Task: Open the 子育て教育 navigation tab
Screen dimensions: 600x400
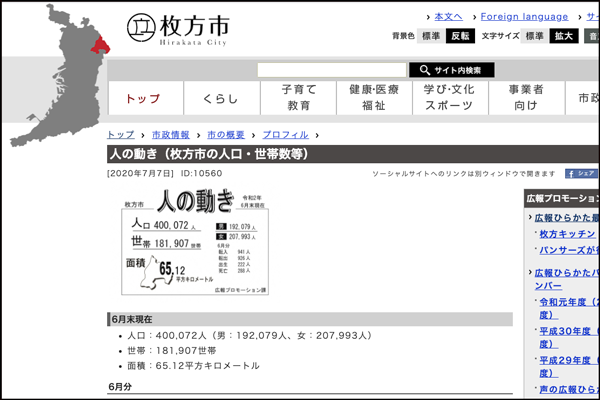Action: click(298, 97)
